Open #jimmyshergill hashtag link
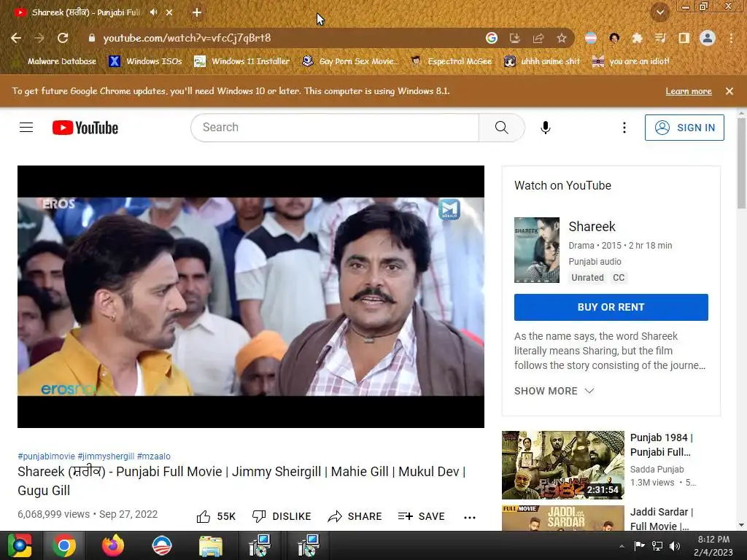The width and height of the screenshot is (747, 560). pos(106,456)
